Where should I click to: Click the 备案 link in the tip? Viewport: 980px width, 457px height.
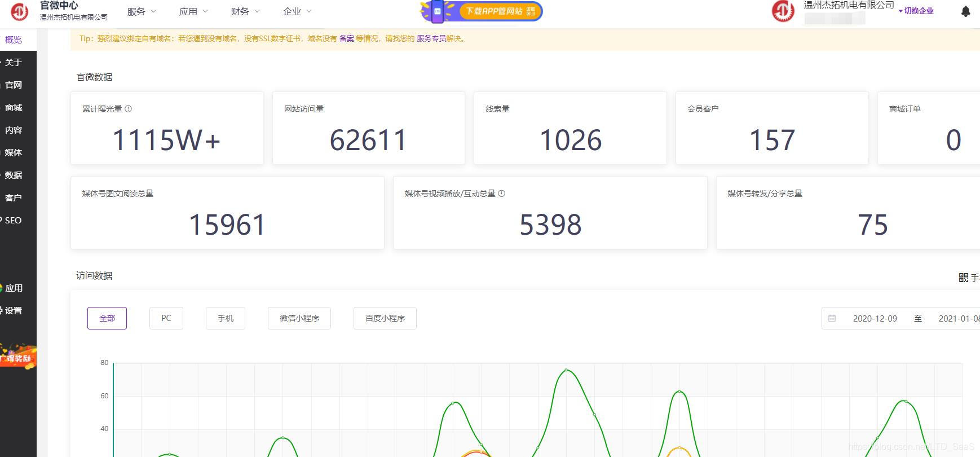pyautogui.click(x=347, y=38)
